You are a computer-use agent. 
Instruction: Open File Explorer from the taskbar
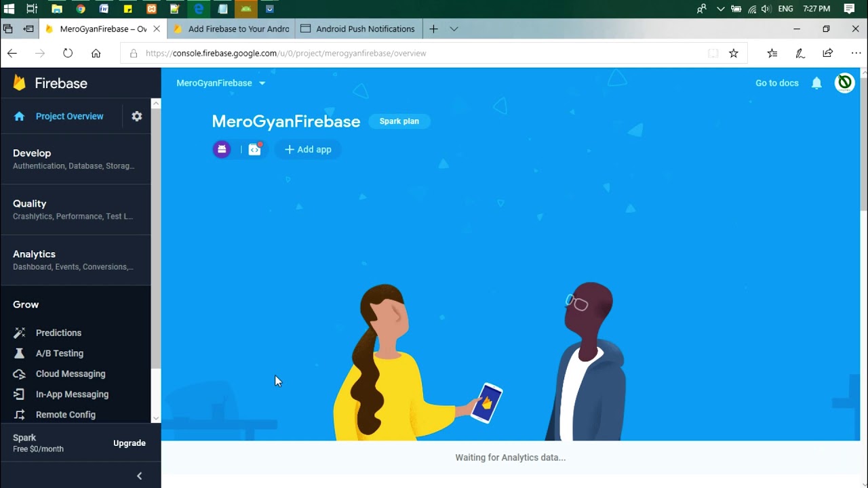[57, 9]
